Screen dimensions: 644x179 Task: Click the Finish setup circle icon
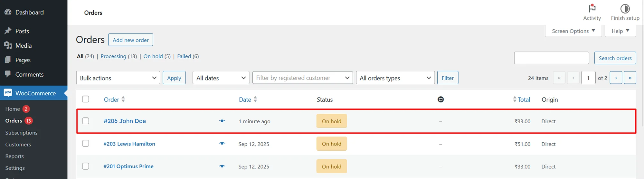625,8
